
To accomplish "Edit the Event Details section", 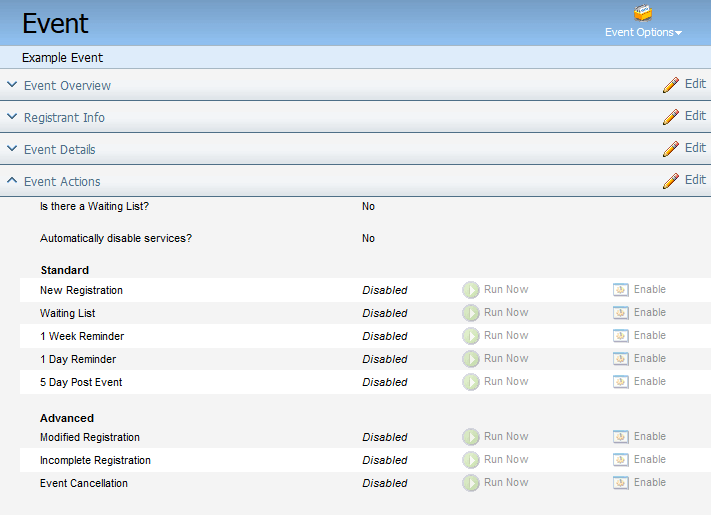I will click(695, 148).
